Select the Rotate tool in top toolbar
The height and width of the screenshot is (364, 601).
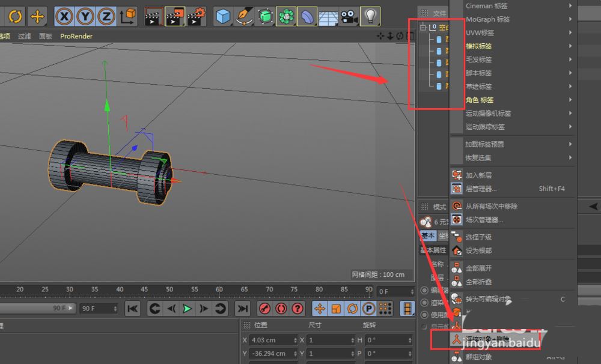coord(16,16)
